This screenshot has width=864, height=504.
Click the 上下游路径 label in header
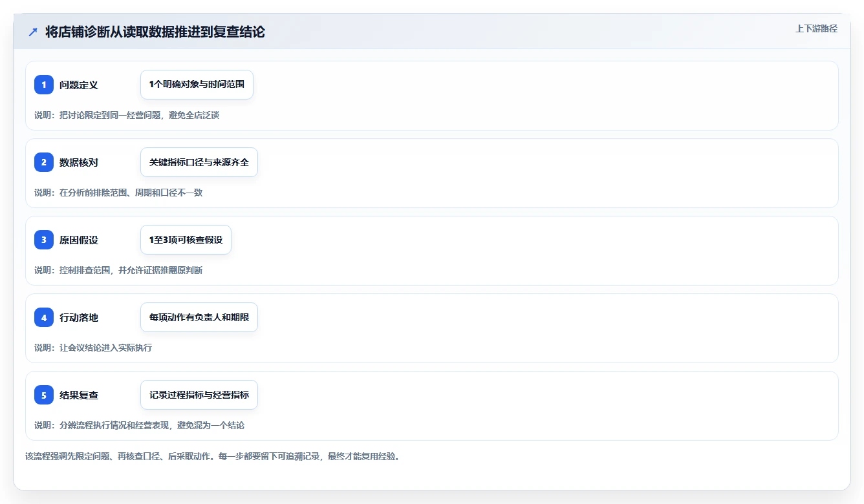coord(816,28)
